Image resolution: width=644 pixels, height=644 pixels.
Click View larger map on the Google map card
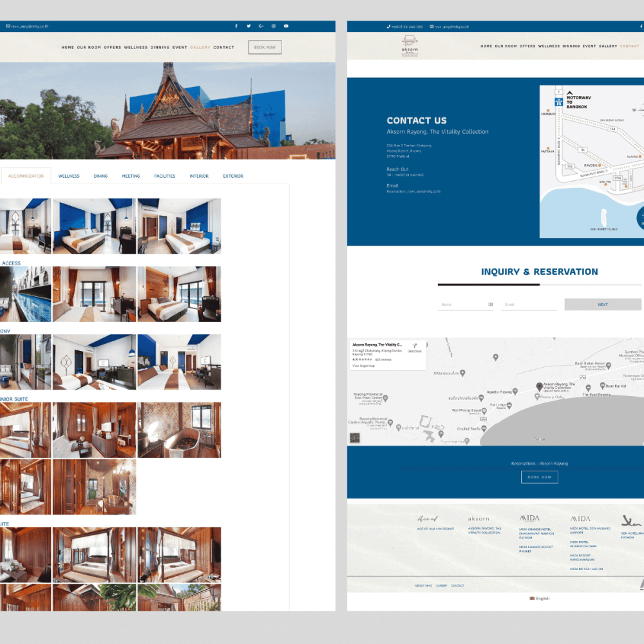pyautogui.click(x=363, y=366)
